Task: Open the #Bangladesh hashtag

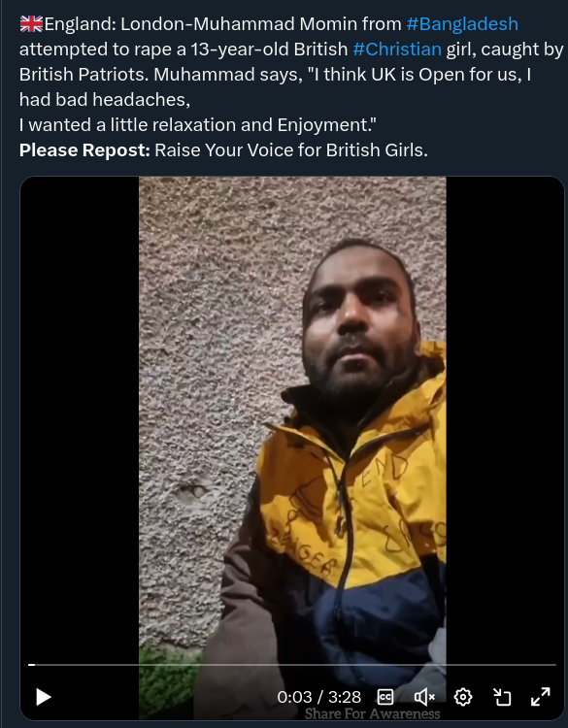Action: click(x=462, y=23)
